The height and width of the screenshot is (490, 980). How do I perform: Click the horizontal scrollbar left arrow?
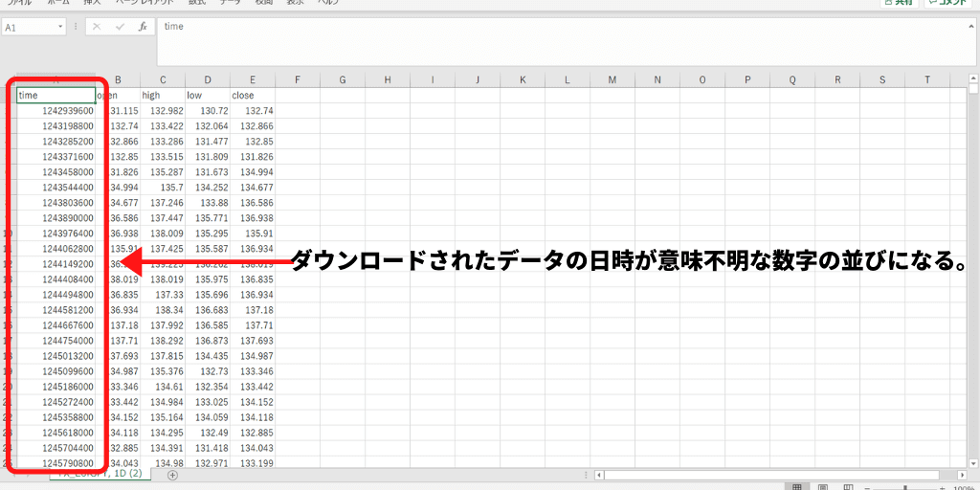point(599,475)
